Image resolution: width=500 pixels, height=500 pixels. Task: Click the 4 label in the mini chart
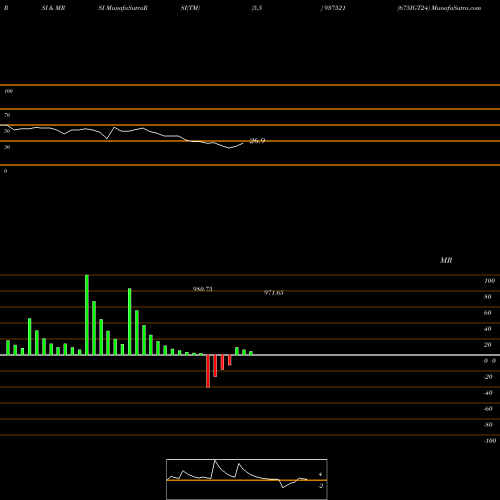coord(320,474)
